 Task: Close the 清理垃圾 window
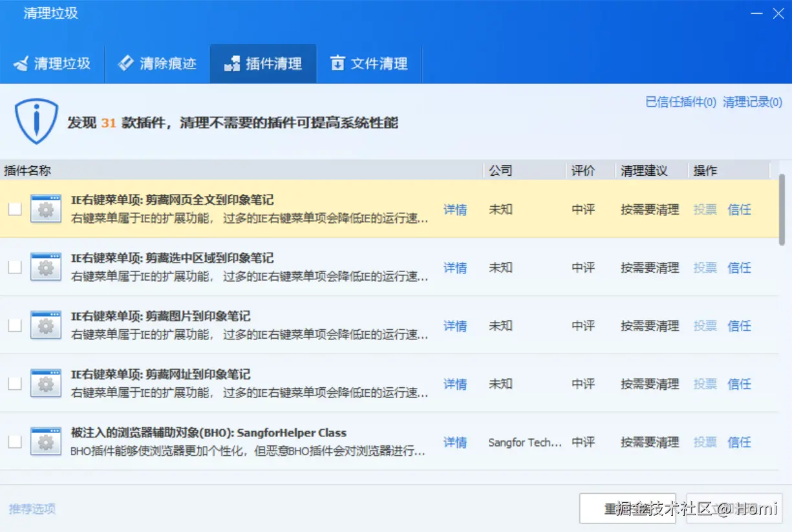tap(778, 14)
